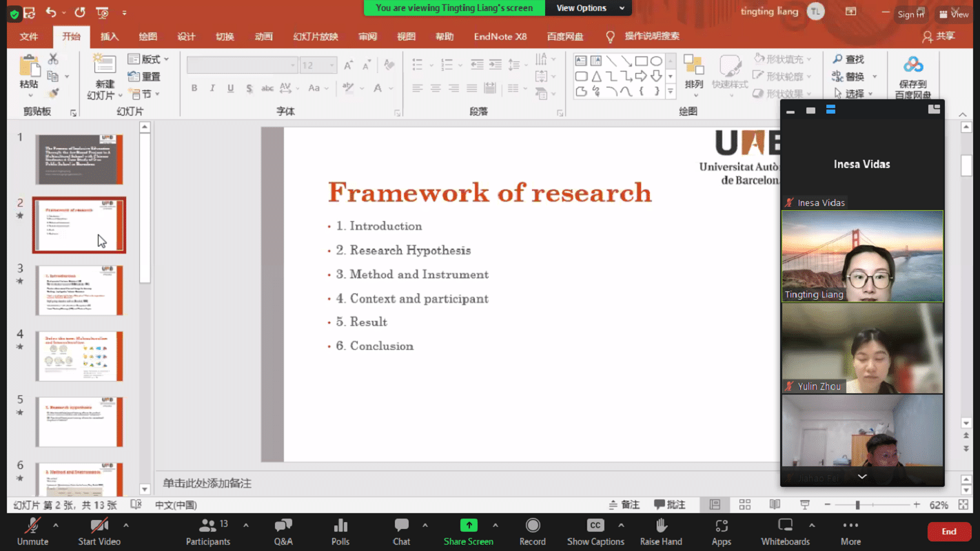Switch to the 幻灯片放映 tab

(315, 37)
